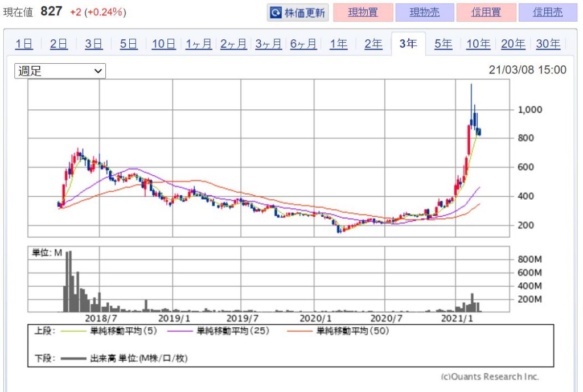Click the 単純移動平均(25) legend entry
The width and height of the screenshot is (583, 392).
233,331
